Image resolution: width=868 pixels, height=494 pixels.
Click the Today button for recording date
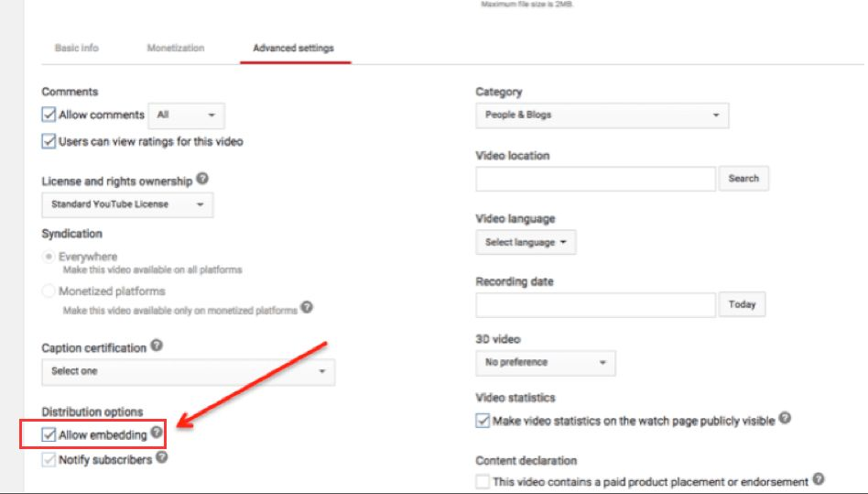[x=742, y=305]
